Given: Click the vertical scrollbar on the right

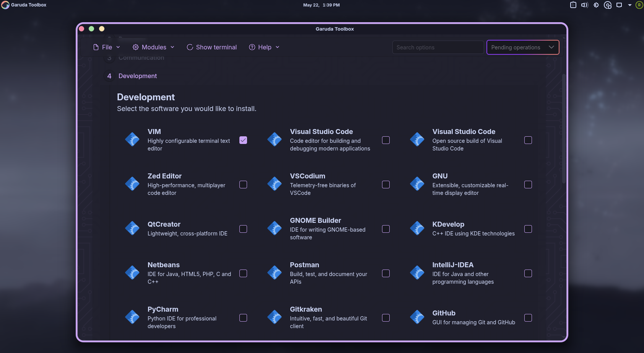Looking at the screenshot, I should click(564, 128).
